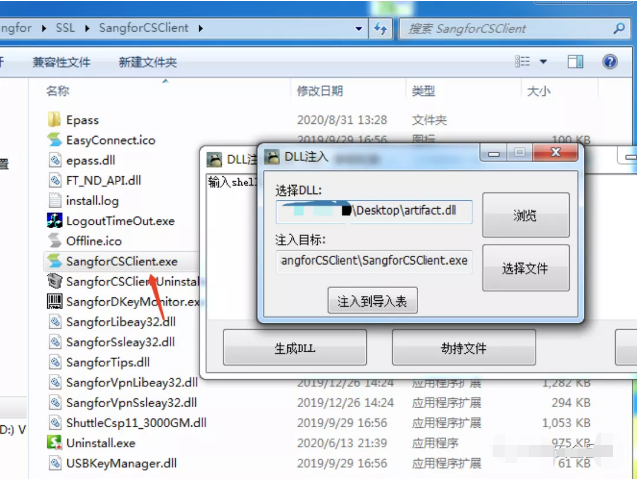The width and height of the screenshot is (639, 497).
Task: Select the SangforCSClientUninstall icon
Action: 55,281
